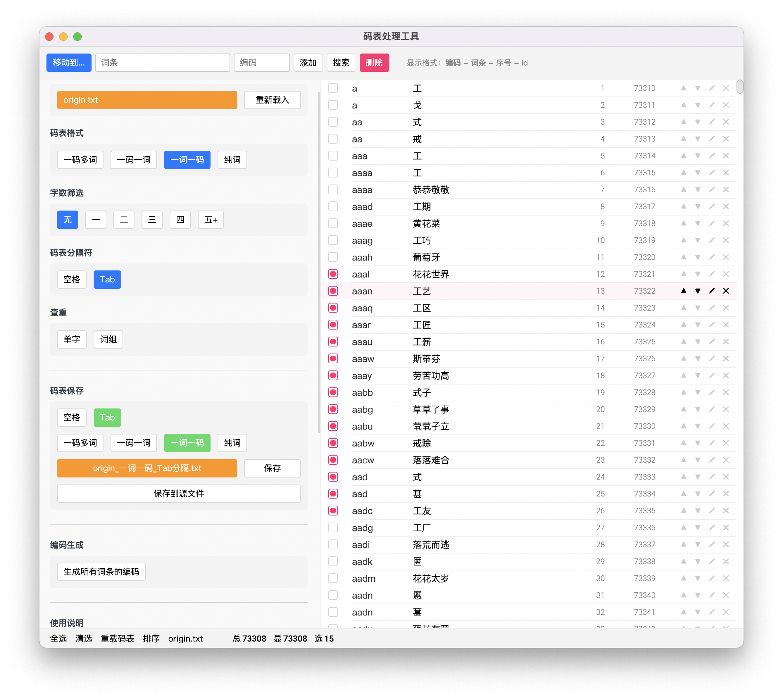Delete the 工巧 entry
This screenshot has width=783, height=700.
(726, 240)
